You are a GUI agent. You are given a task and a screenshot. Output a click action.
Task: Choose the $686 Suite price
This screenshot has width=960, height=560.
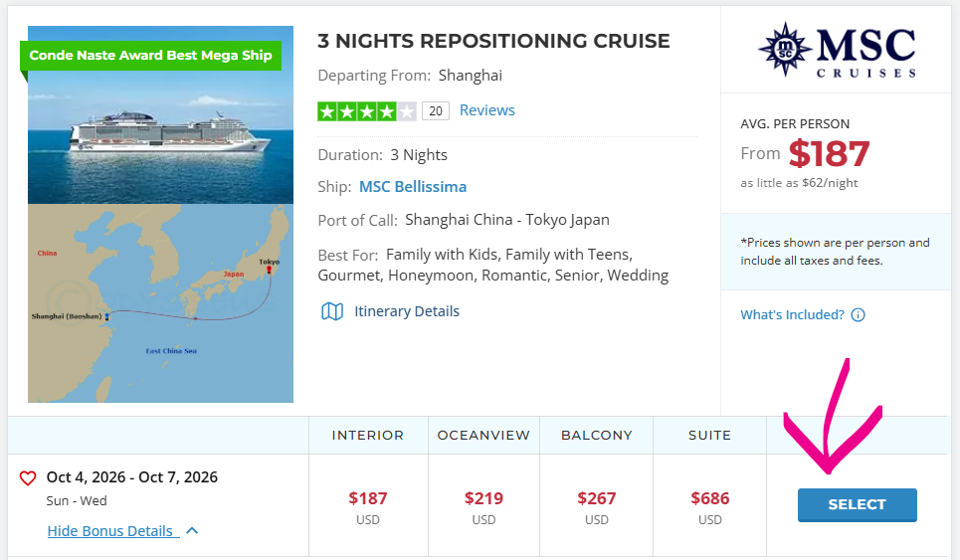click(710, 498)
